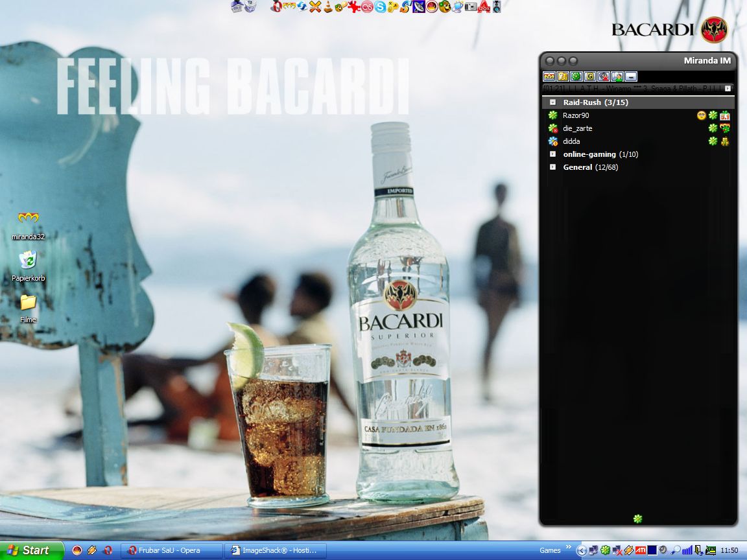Collapse the Raid-Rush contact group
Screen dimensions: 747x560
pyautogui.click(x=552, y=102)
